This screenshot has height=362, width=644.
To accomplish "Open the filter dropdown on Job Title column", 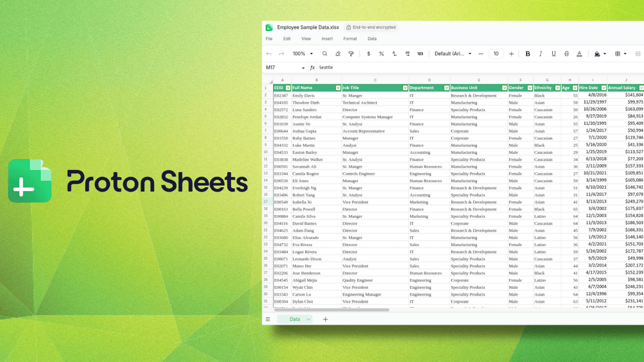I will point(406,87).
